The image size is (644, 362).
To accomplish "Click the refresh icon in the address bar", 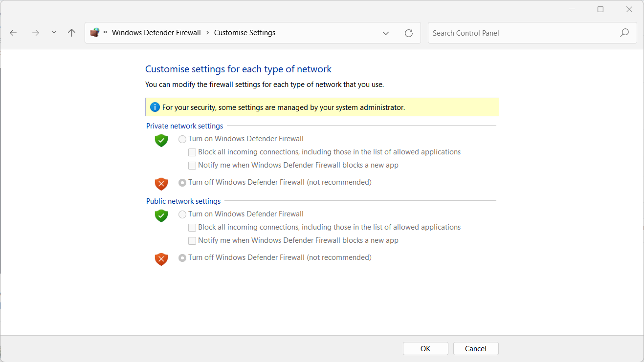I will pyautogui.click(x=409, y=33).
